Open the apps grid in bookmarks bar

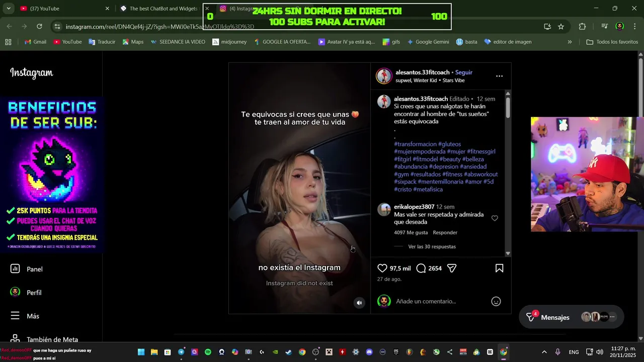coord(8,42)
